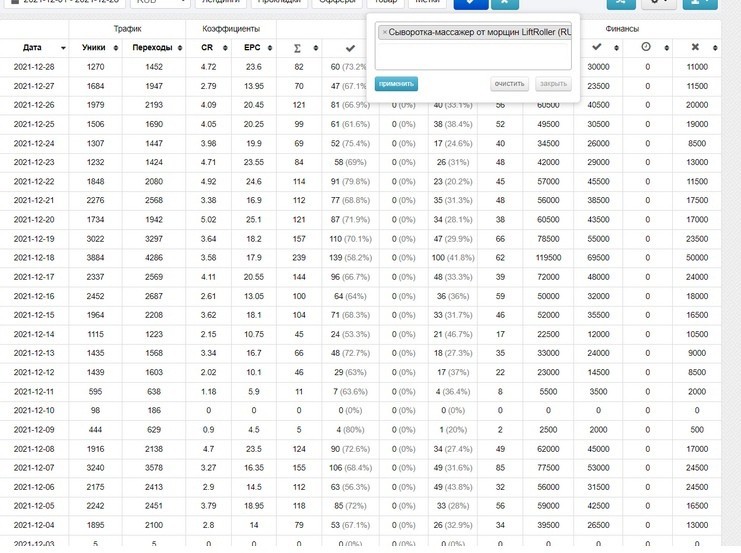This screenshot has height=553, width=741.
Task: Click the CR value 5.02
Action: pos(208,220)
